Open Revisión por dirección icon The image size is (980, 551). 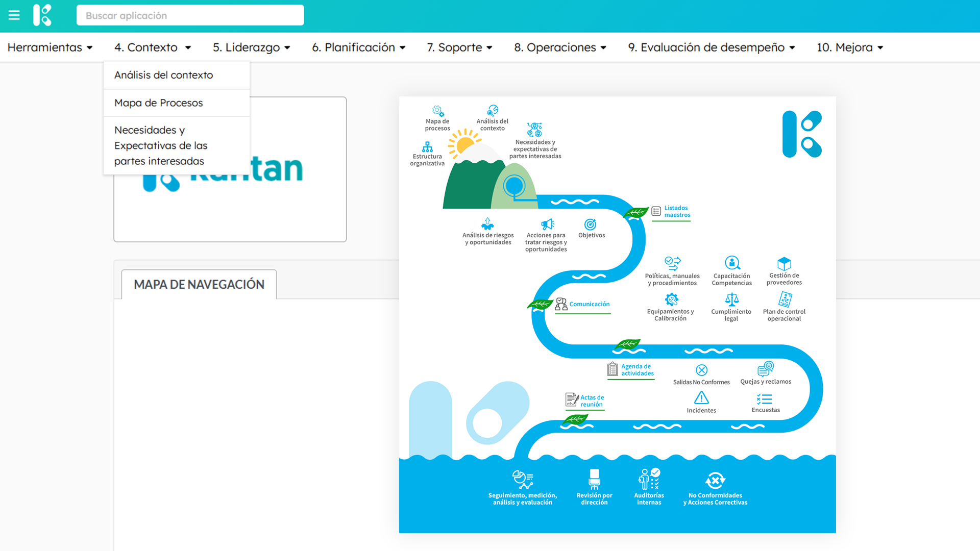594,480
